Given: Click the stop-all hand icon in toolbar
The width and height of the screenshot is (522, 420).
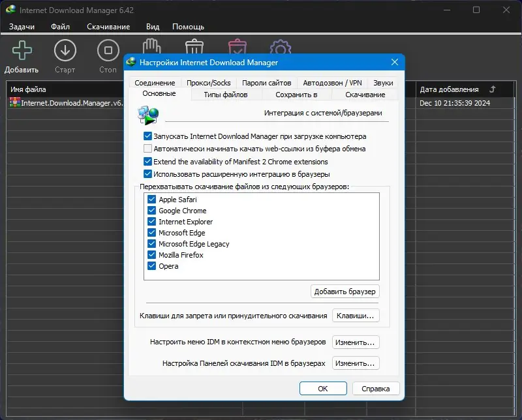Looking at the screenshot, I should pyautogui.click(x=151, y=46).
